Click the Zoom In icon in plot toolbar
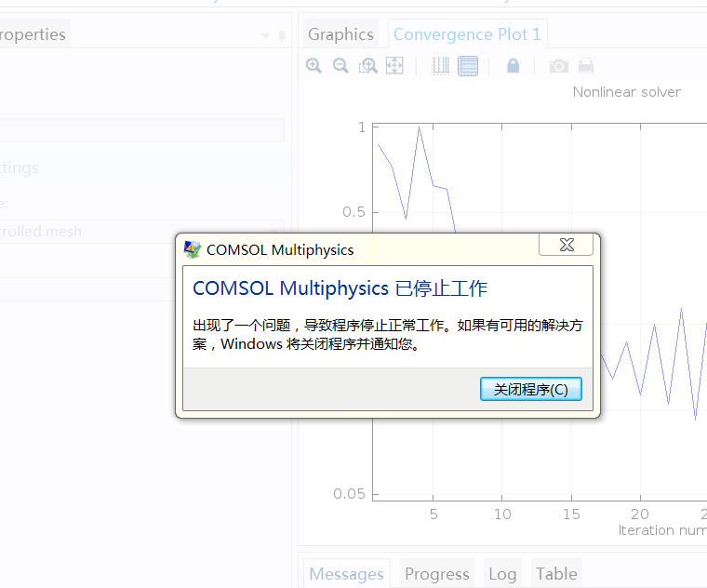 313,66
